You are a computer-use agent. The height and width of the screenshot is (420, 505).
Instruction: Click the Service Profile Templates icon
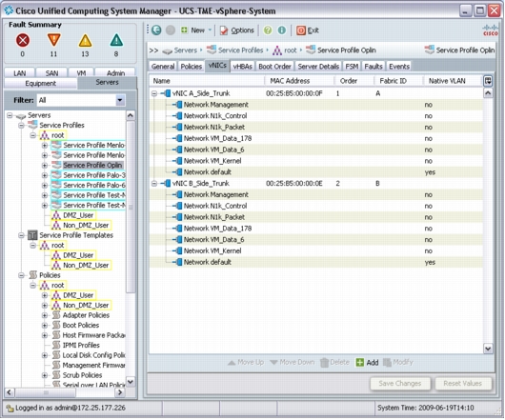tap(32, 235)
